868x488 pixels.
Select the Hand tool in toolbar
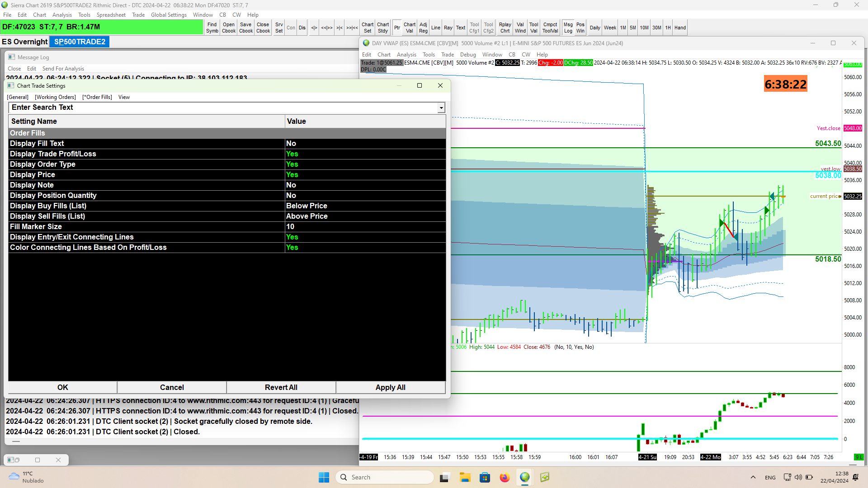[x=680, y=28]
